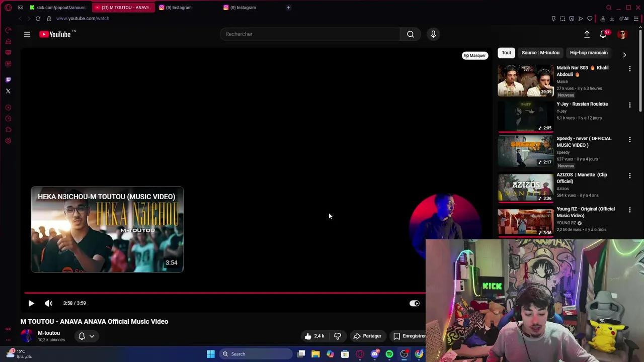Mute the video with the volume icon
Viewport: 644px width, 362px height.
point(48,303)
